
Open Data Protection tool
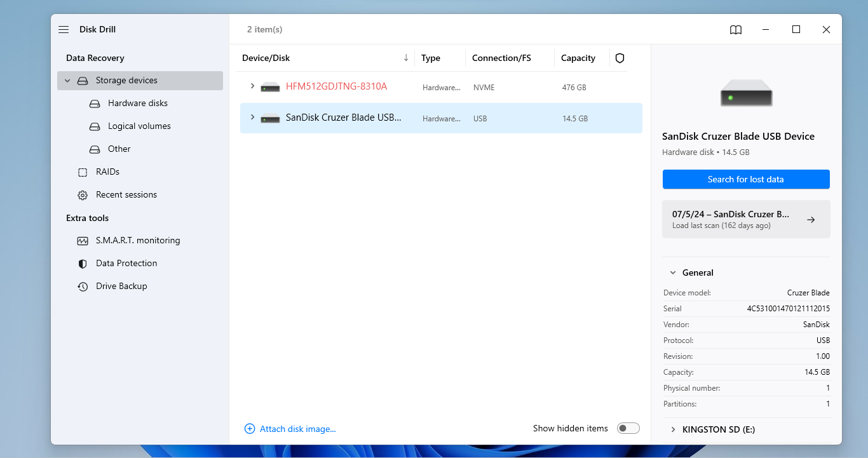pyautogui.click(x=126, y=264)
